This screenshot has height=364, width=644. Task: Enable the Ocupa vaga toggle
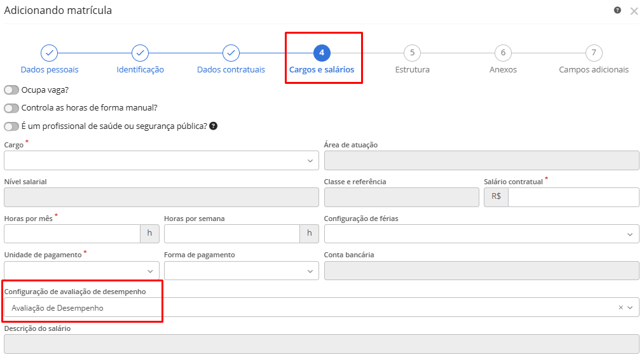pyautogui.click(x=11, y=90)
